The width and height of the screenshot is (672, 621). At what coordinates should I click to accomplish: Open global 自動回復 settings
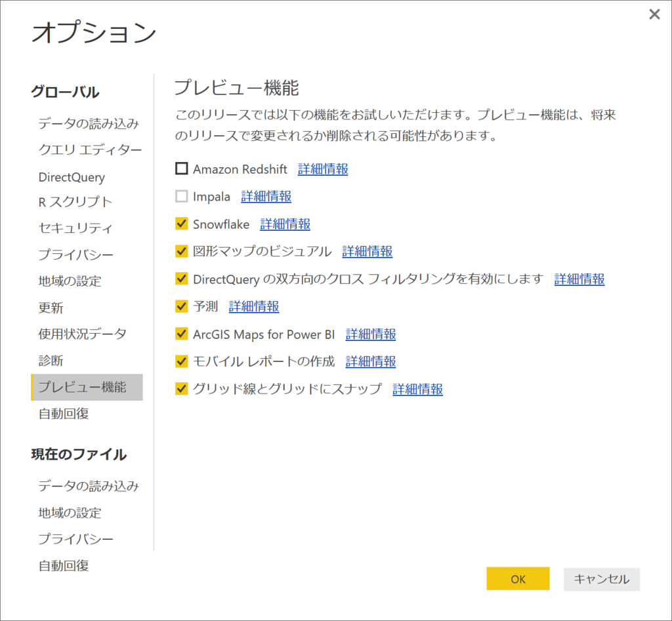coord(64,414)
